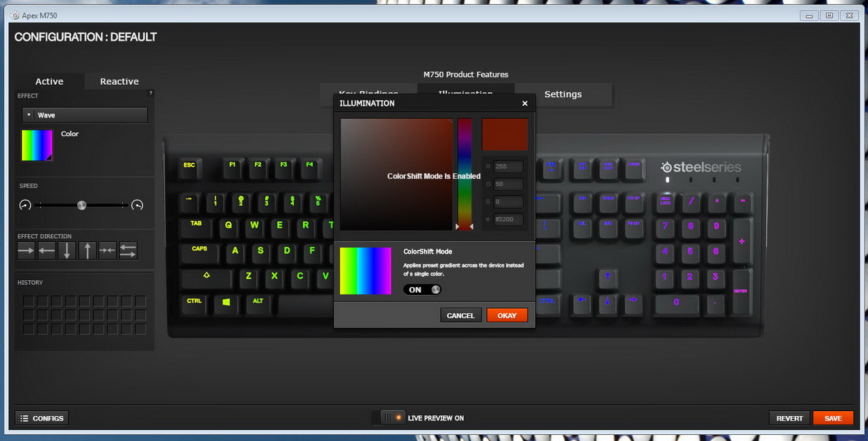Select the numpad slash key
The height and width of the screenshot is (441, 868).
[x=691, y=202]
